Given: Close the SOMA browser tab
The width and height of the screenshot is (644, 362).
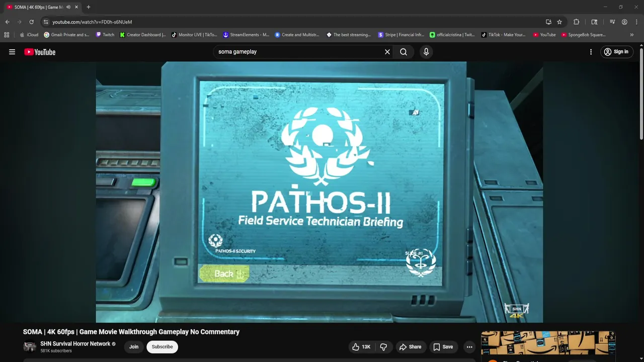Looking at the screenshot, I should [75, 7].
